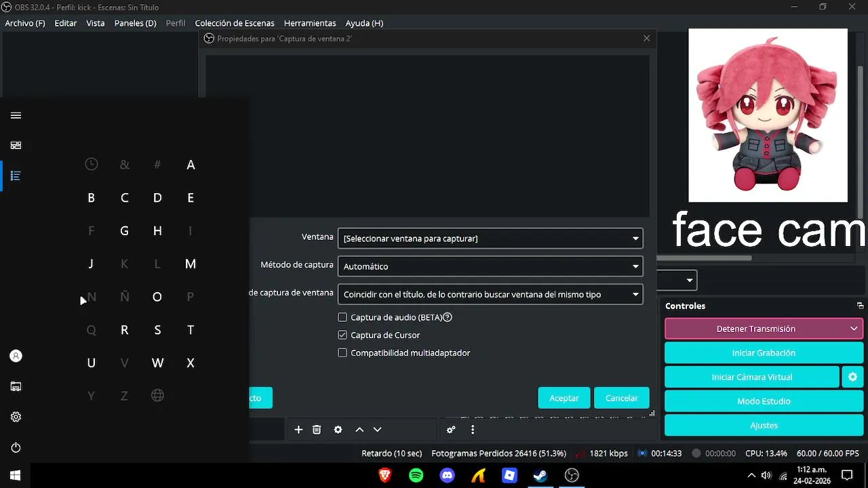
Task: Click the Power icon in Start menu
Action: [x=16, y=447]
